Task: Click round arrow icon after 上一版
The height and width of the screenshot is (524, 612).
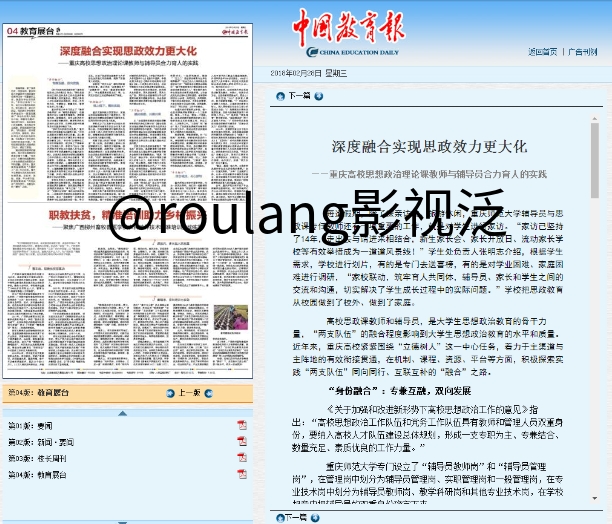Action: 209,393
